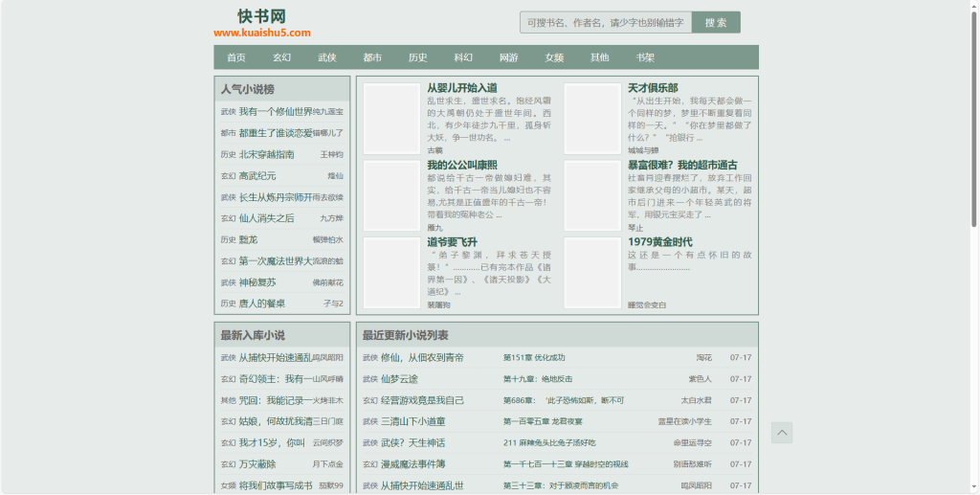Open 三清山下小道童 in recent updates
Image resolution: width=980 pixels, height=495 pixels.
pyautogui.click(x=412, y=421)
